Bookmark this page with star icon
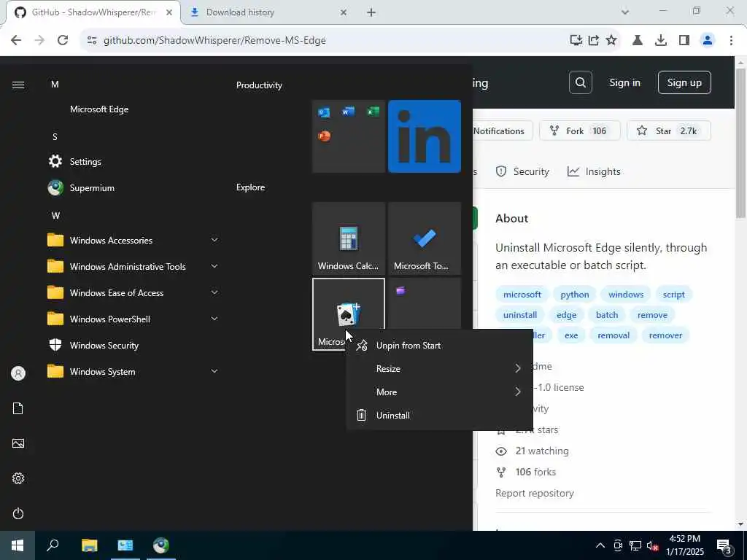 point(611,40)
